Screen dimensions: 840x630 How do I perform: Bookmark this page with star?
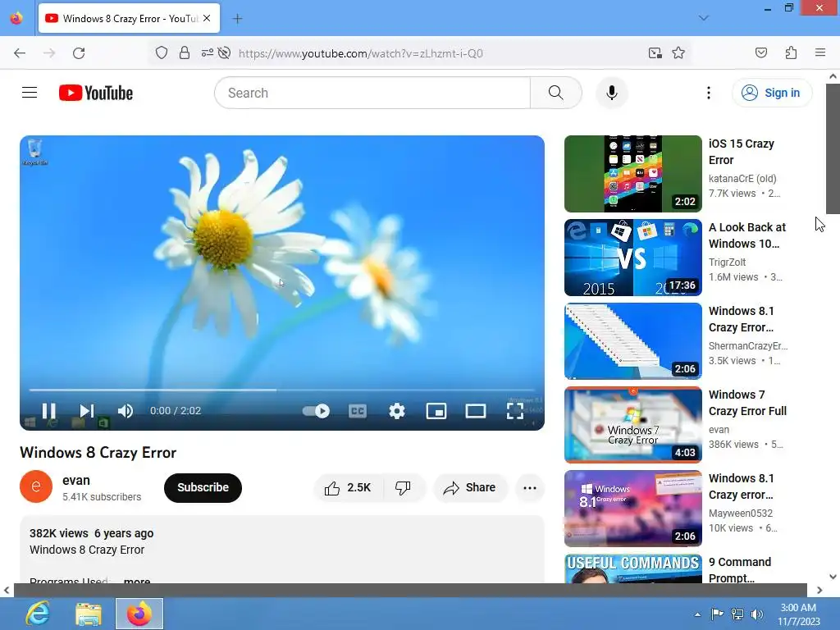[678, 52]
